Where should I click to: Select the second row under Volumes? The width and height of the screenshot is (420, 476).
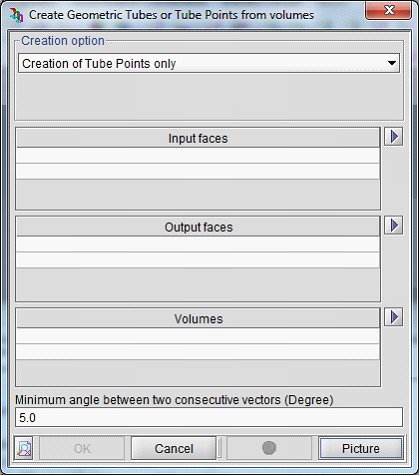[198, 352]
